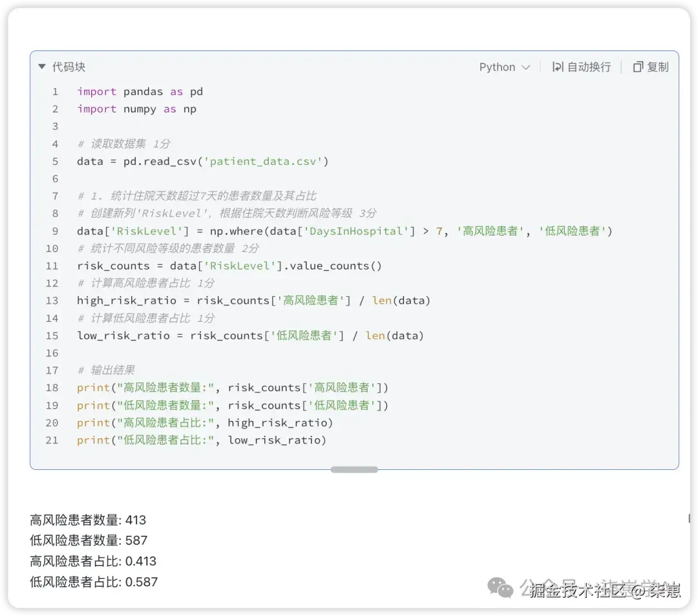698x616 pixels.
Task: Click the output line 高风险患者数量: 413
Action: 87,520
